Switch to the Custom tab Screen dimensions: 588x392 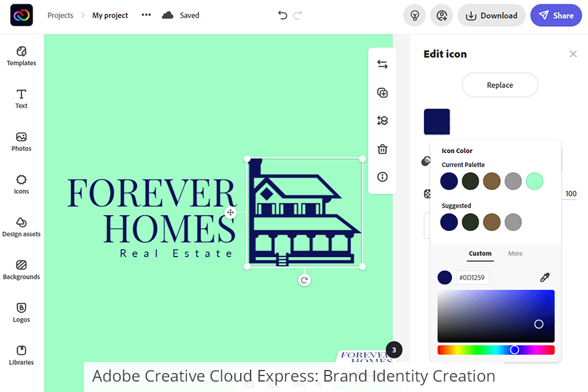[480, 254]
